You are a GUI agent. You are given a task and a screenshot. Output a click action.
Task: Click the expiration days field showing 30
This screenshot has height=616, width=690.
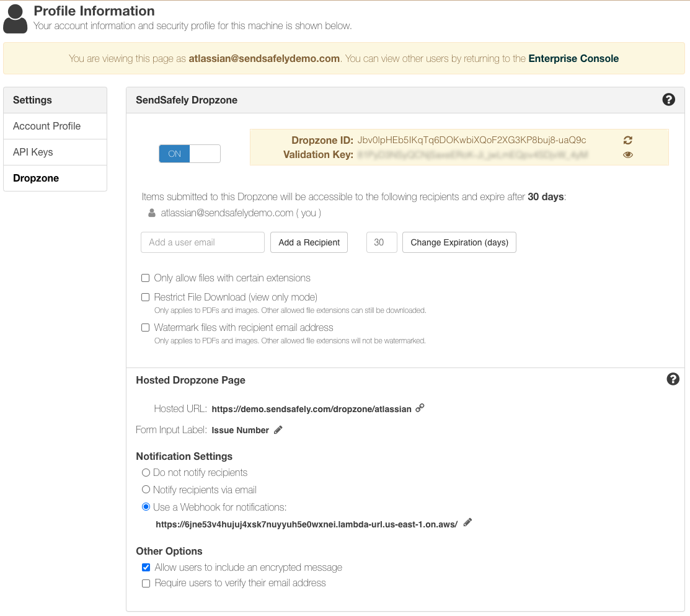(x=381, y=242)
